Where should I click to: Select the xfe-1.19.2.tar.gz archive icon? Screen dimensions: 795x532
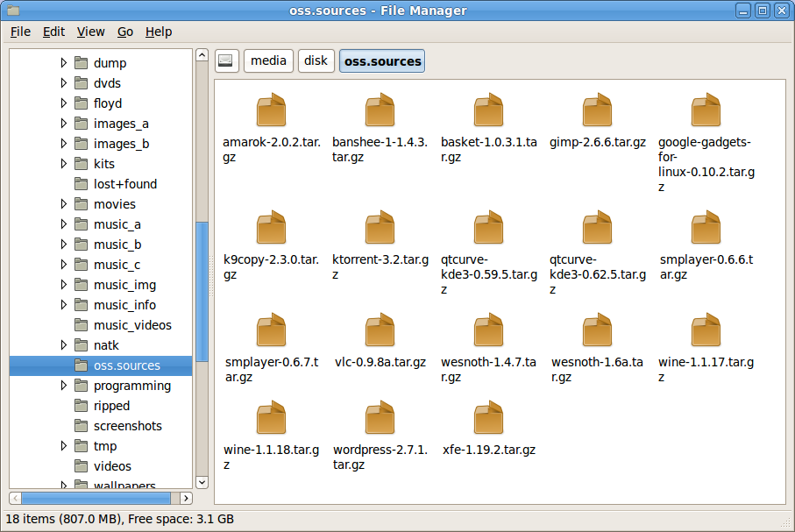pos(488,417)
